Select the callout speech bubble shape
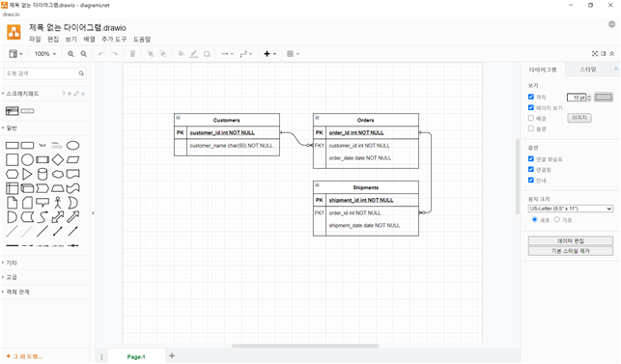 (42, 203)
